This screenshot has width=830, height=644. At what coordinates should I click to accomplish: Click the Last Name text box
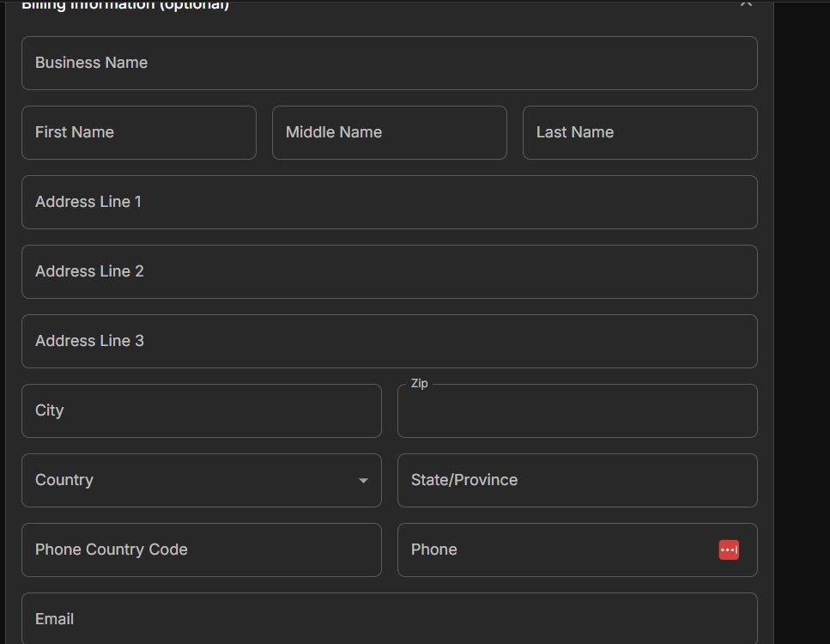[640, 132]
